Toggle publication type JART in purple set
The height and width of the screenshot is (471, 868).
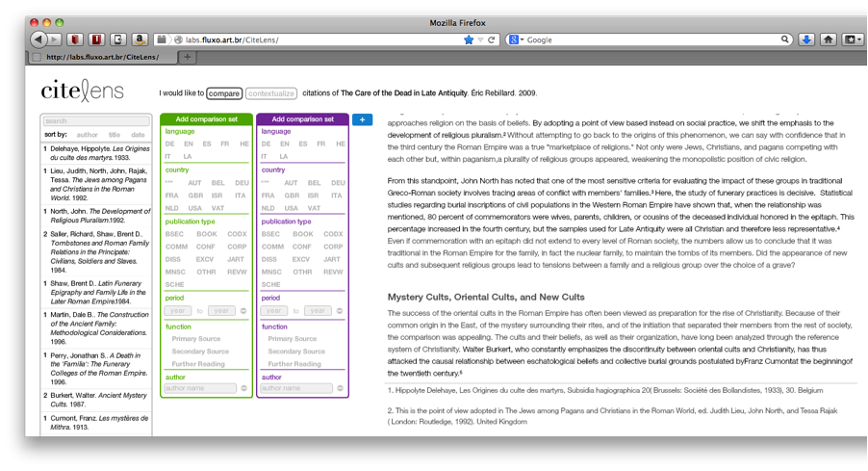coord(332,259)
